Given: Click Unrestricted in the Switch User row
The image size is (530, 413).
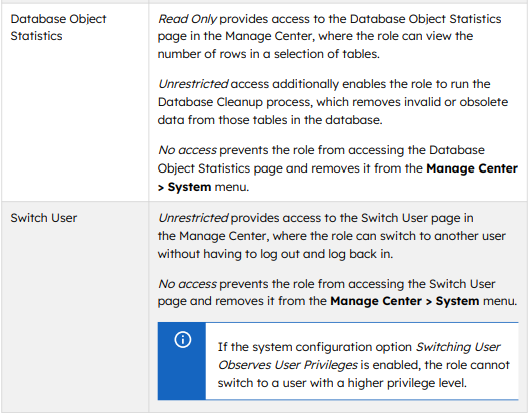Looking at the screenshot, I should coord(193,218).
